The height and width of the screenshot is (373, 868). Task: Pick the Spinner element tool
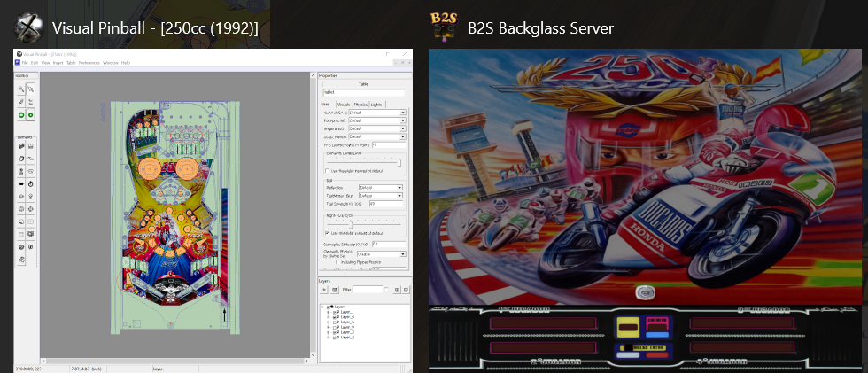21,183
